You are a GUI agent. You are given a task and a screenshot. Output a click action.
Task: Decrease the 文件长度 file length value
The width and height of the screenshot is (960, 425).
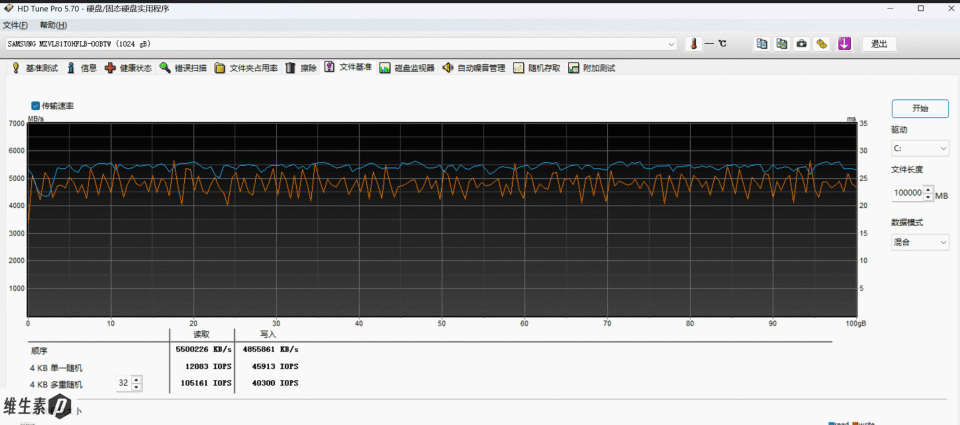(928, 197)
